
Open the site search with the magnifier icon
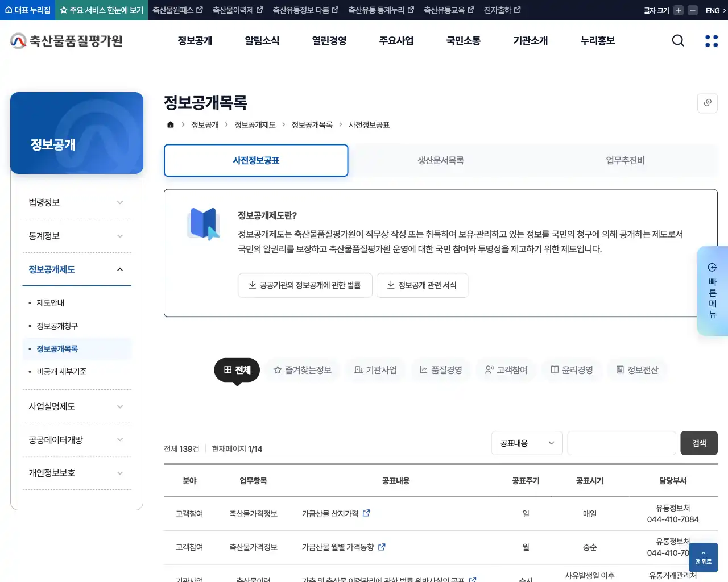pyautogui.click(x=677, y=40)
